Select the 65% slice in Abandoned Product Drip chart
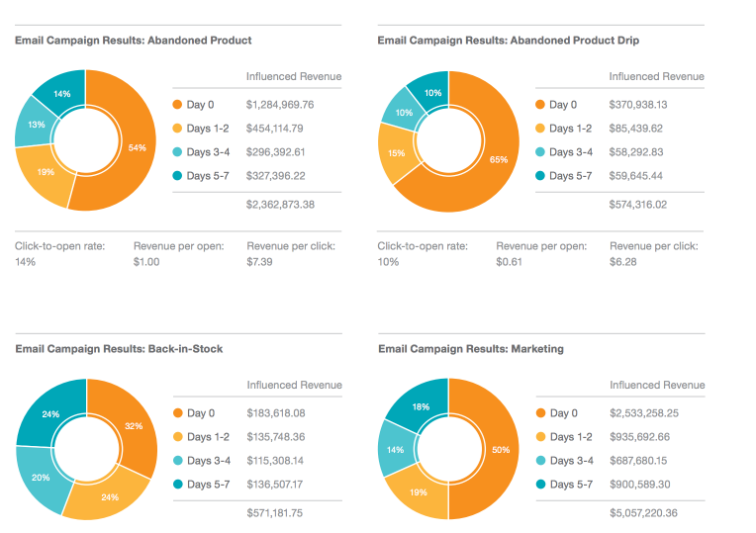 coord(497,161)
